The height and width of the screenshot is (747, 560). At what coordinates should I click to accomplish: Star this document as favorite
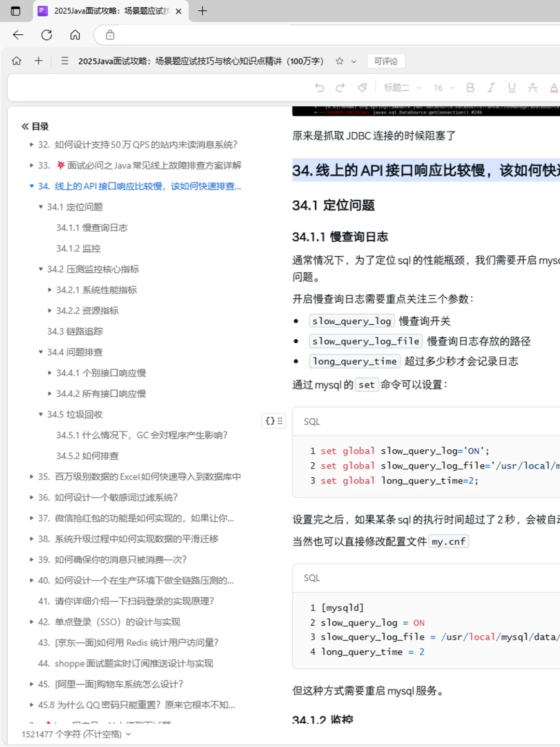340,61
